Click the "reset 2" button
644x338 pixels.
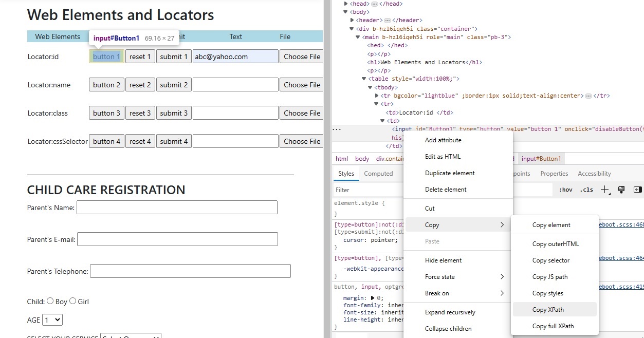point(140,85)
